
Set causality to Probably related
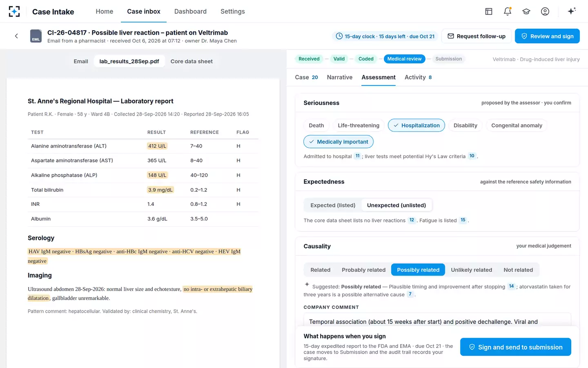pos(363,270)
